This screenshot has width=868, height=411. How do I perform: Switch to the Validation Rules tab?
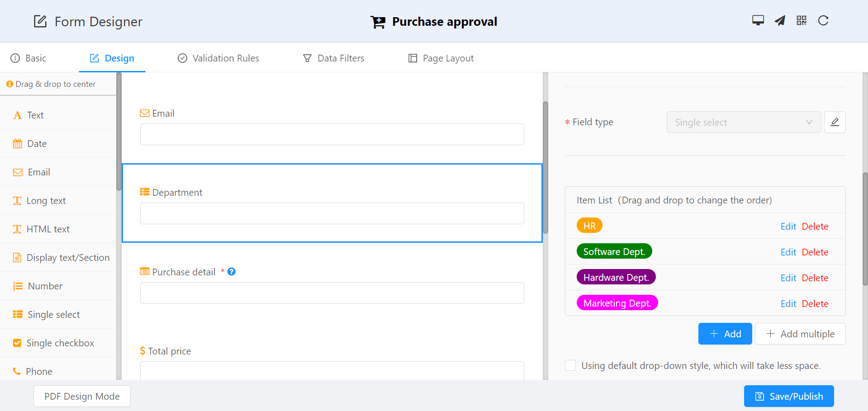click(218, 58)
